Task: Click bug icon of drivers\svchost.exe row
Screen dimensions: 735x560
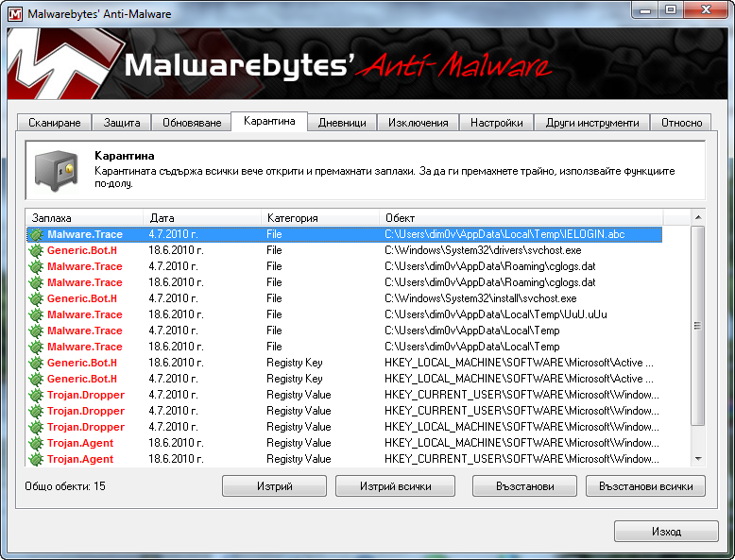Action: (36, 250)
